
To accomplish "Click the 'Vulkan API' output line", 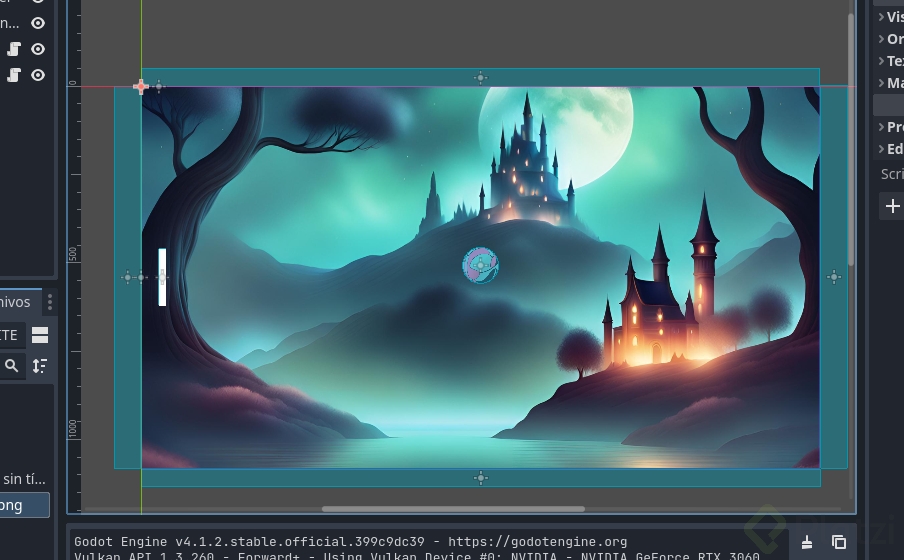I will [417, 556].
